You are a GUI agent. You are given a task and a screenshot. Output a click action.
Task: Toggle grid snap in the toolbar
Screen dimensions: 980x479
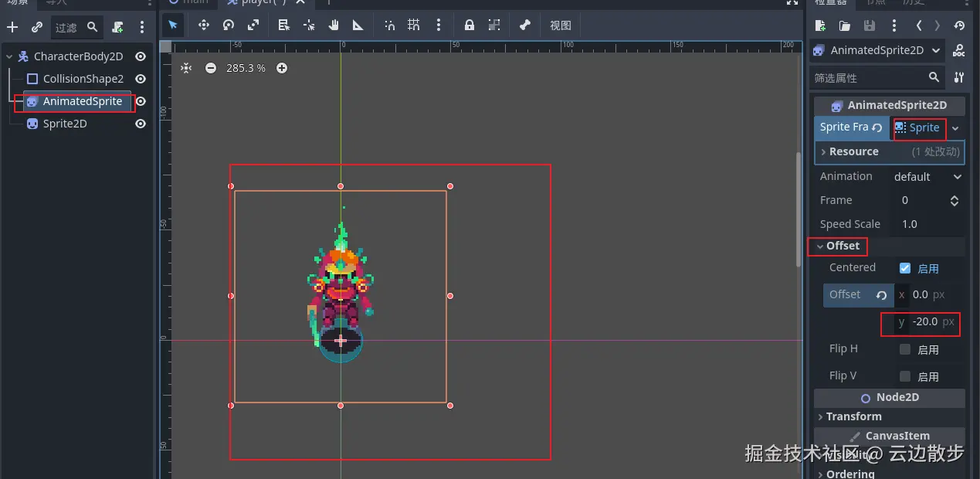[414, 25]
